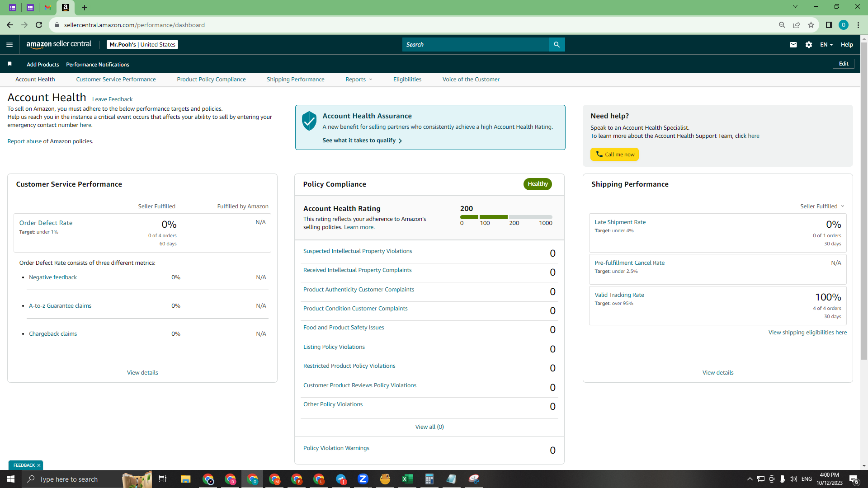
Task: Open the Account Health tab
Action: click(35, 79)
